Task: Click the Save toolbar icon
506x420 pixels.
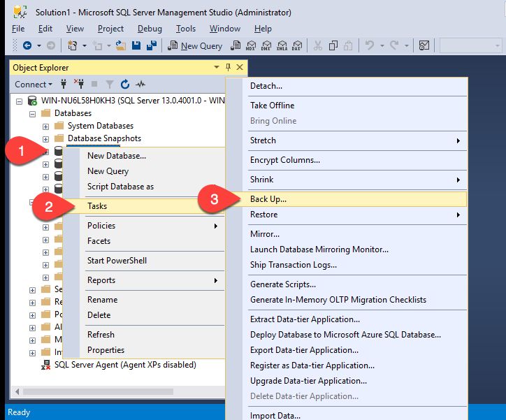Action: tap(136, 45)
